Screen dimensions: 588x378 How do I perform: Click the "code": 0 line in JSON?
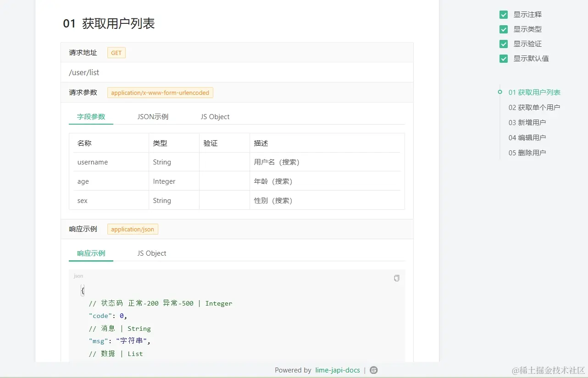[108, 316]
